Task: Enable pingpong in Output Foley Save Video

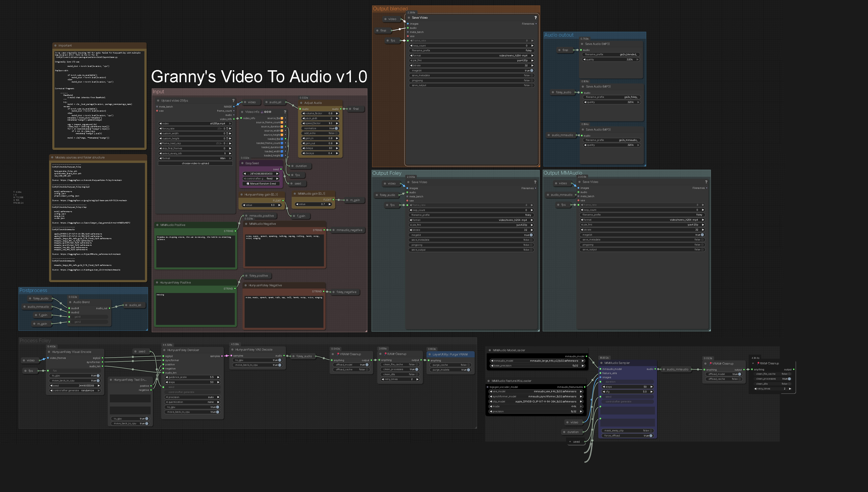Action: click(471, 245)
